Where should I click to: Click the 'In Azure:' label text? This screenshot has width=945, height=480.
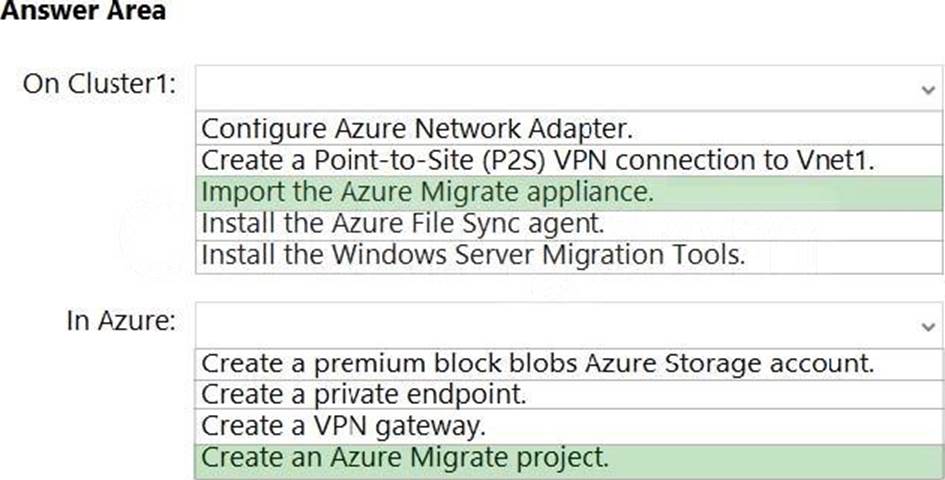pyautogui.click(x=121, y=321)
